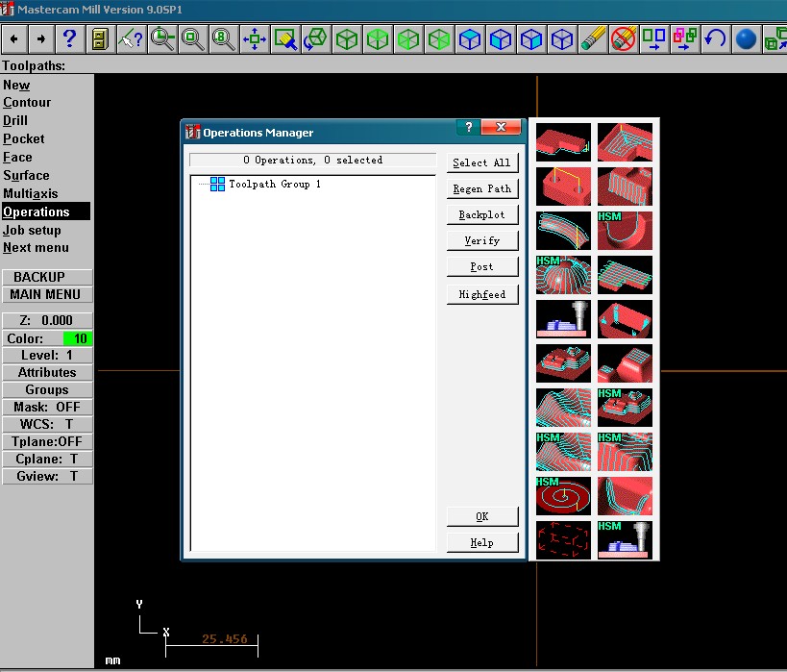Click the Select All button
Screen dimensions: 787x672
pos(481,162)
